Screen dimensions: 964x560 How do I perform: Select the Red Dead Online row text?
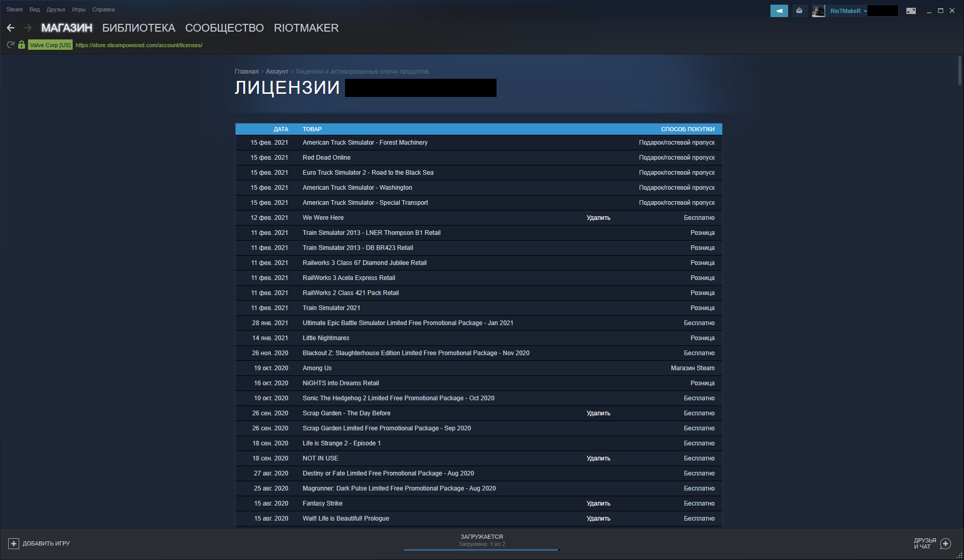coord(326,158)
